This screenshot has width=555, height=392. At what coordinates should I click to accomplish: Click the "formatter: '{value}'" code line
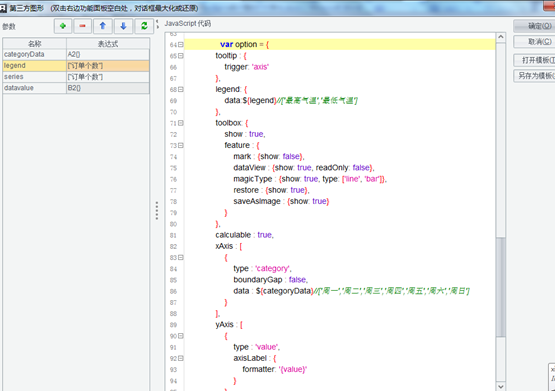[275, 369]
